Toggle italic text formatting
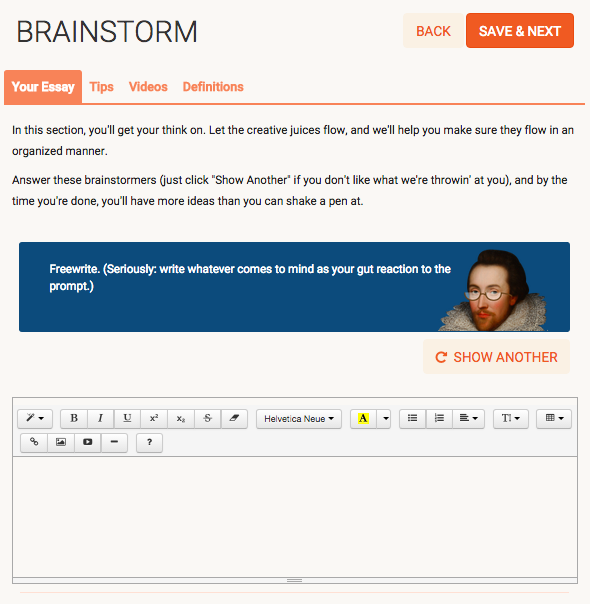590x604 pixels. [101, 418]
